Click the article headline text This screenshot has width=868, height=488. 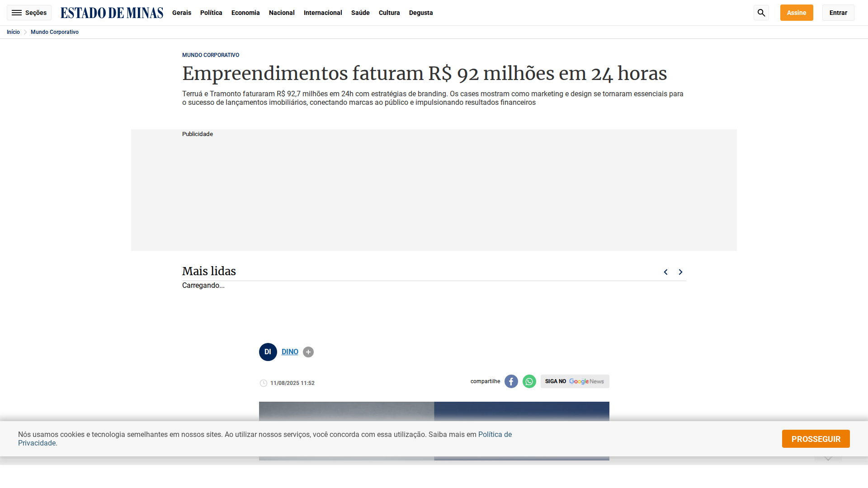tap(425, 74)
